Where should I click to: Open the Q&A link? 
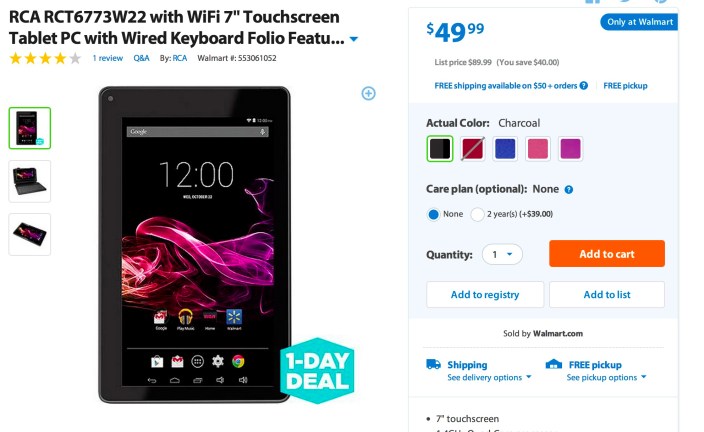point(141,58)
